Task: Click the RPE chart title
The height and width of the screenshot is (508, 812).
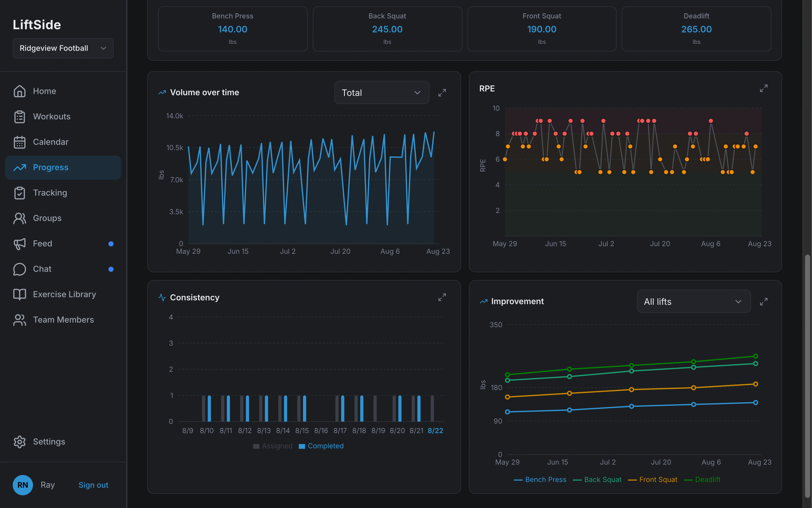Action: [487, 88]
